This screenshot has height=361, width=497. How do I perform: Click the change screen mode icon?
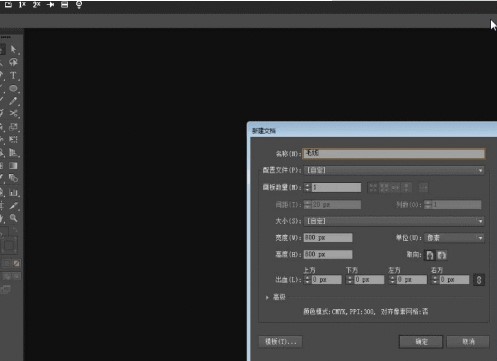click(6, 289)
